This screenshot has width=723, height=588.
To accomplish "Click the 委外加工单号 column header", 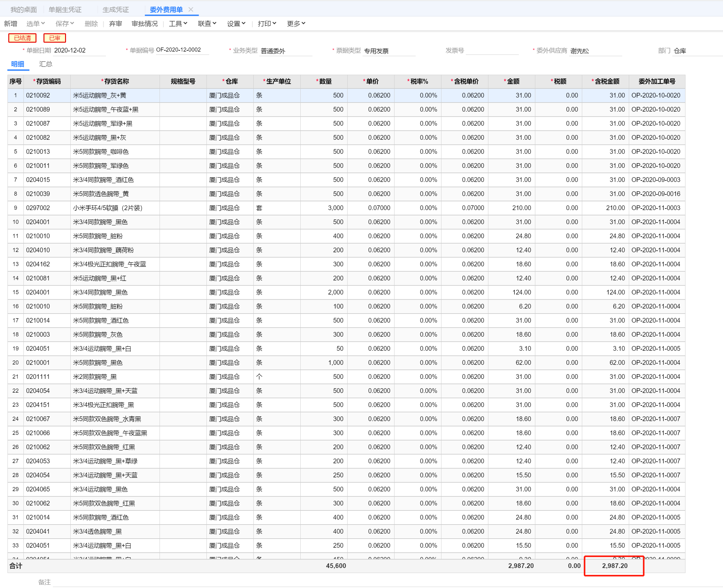I will pos(657,81).
